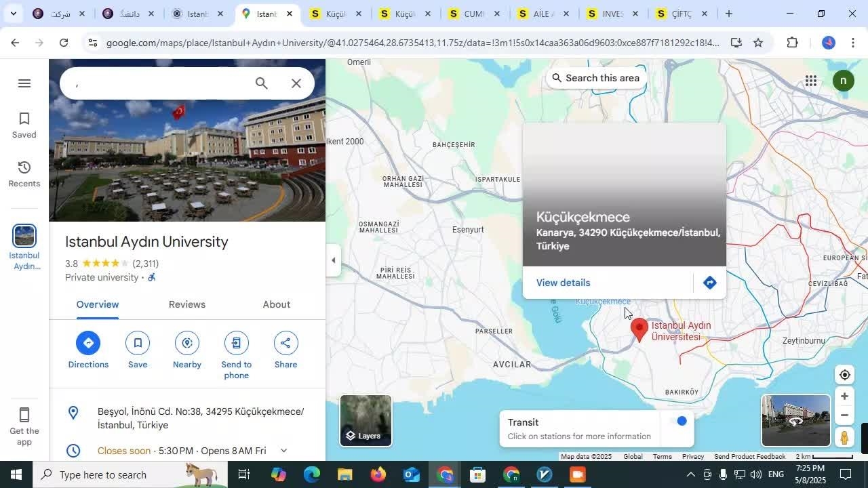The image size is (868, 488).
Task: Click Send to phone icon
Action: [x=236, y=343]
